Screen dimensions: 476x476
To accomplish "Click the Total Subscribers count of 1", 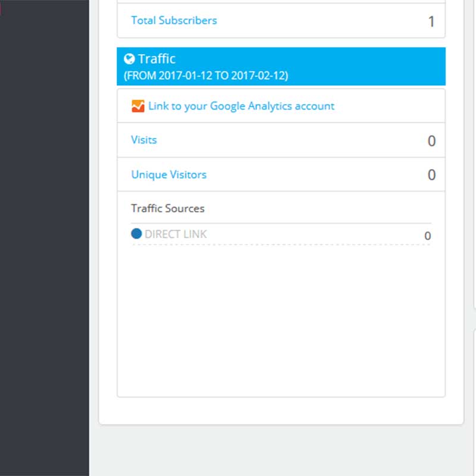I will 431,22.
